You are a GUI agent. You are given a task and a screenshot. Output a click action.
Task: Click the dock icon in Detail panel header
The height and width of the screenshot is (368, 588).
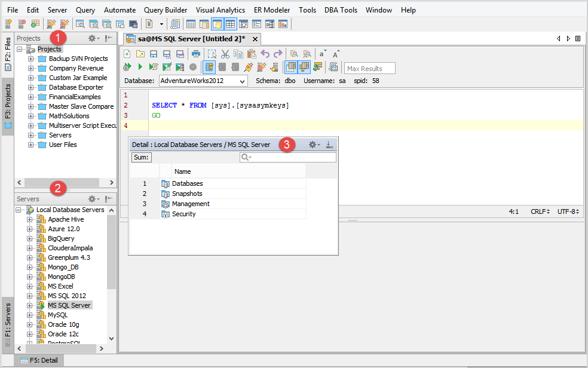tap(329, 145)
